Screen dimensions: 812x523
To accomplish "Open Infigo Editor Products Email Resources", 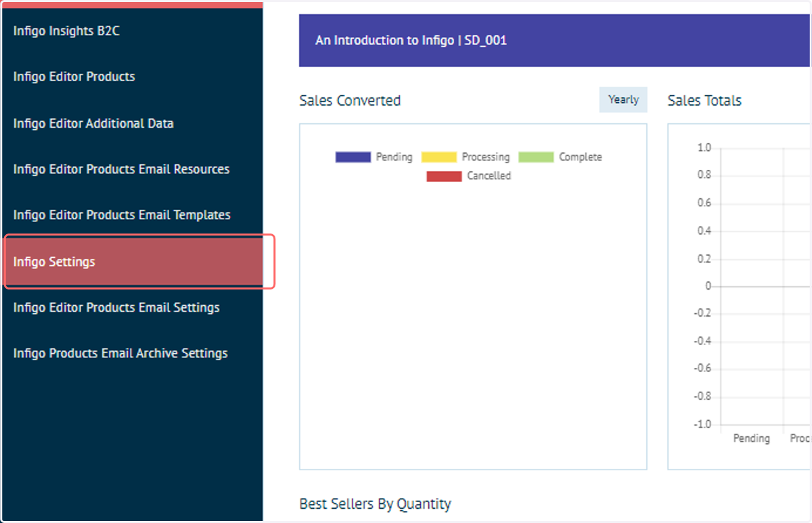I will tap(121, 169).
